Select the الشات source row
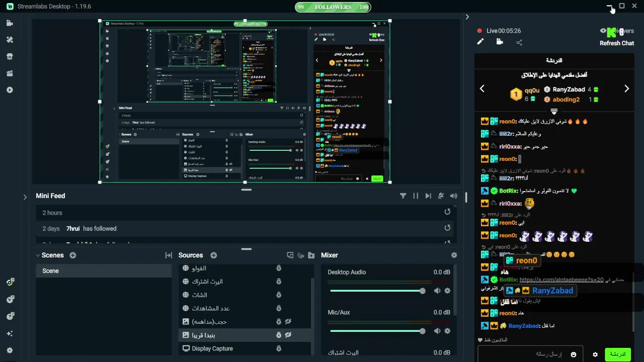 pos(245,295)
